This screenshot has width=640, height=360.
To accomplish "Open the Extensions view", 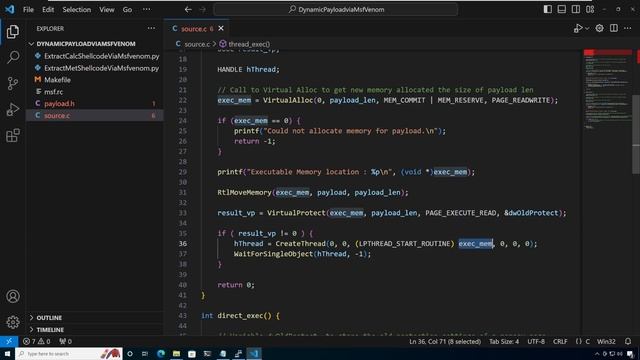I will (13, 135).
